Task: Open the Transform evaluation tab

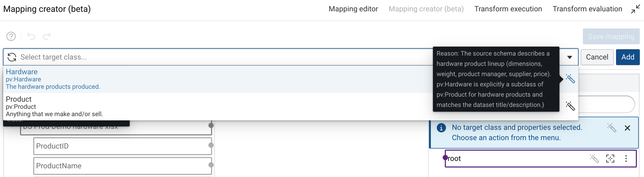Action: point(587,9)
